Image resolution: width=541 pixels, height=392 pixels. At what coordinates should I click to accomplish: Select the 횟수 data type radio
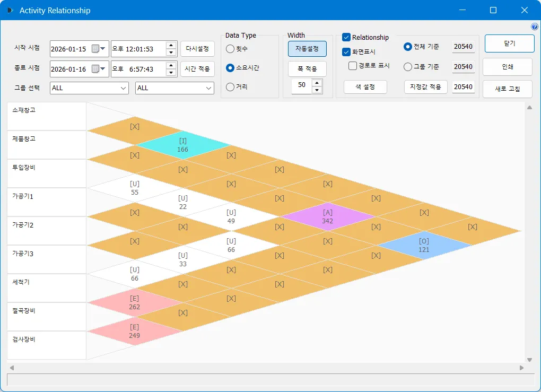[230, 49]
